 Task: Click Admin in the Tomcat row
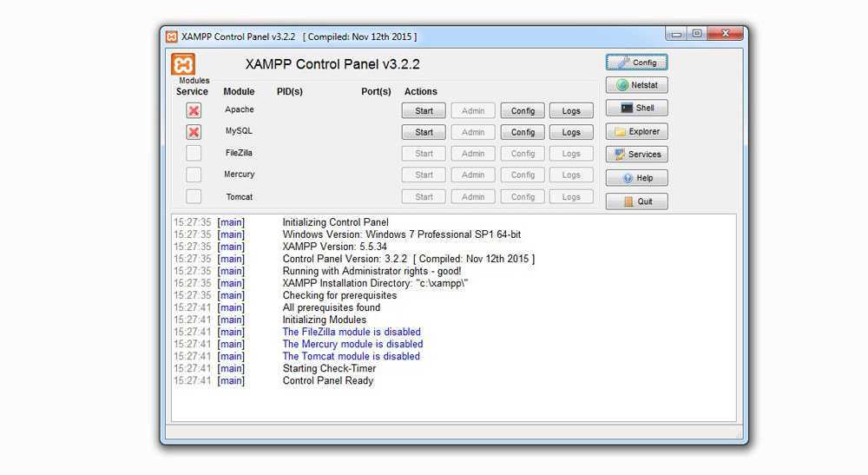(473, 196)
